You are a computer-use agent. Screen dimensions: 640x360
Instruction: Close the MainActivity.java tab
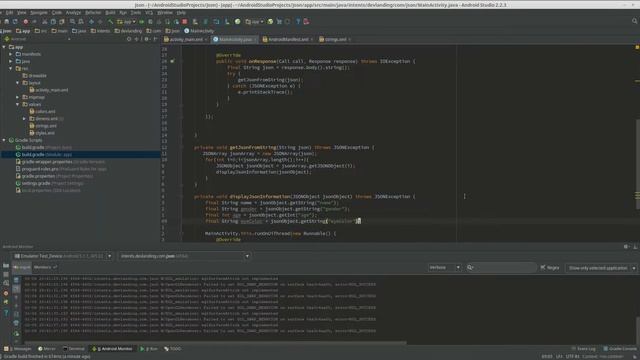[256, 40]
